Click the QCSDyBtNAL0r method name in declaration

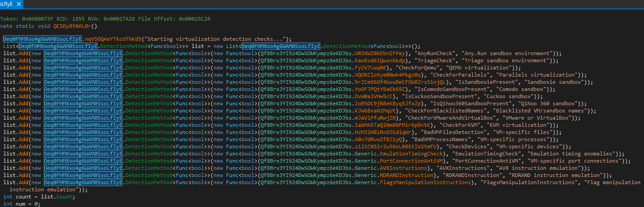(x=72, y=26)
